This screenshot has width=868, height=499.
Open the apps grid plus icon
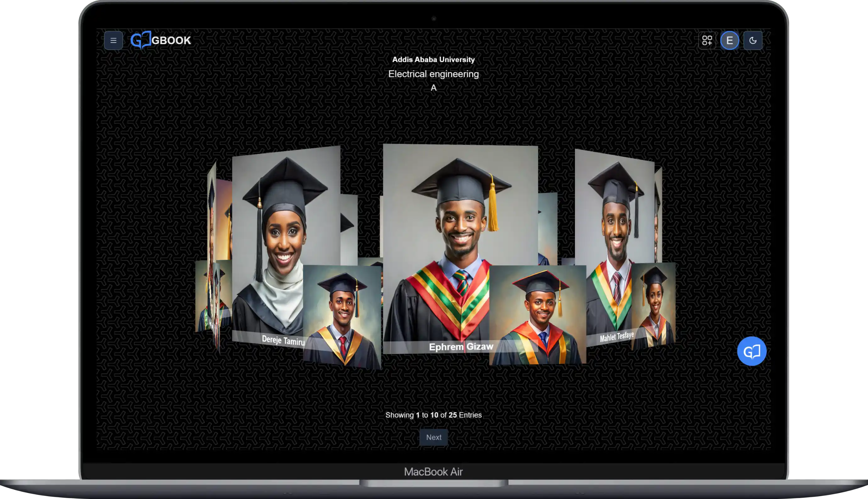tap(707, 41)
